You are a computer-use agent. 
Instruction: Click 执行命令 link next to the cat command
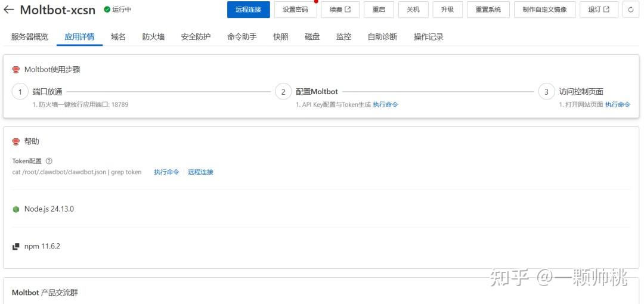click(x=167, y=172)
